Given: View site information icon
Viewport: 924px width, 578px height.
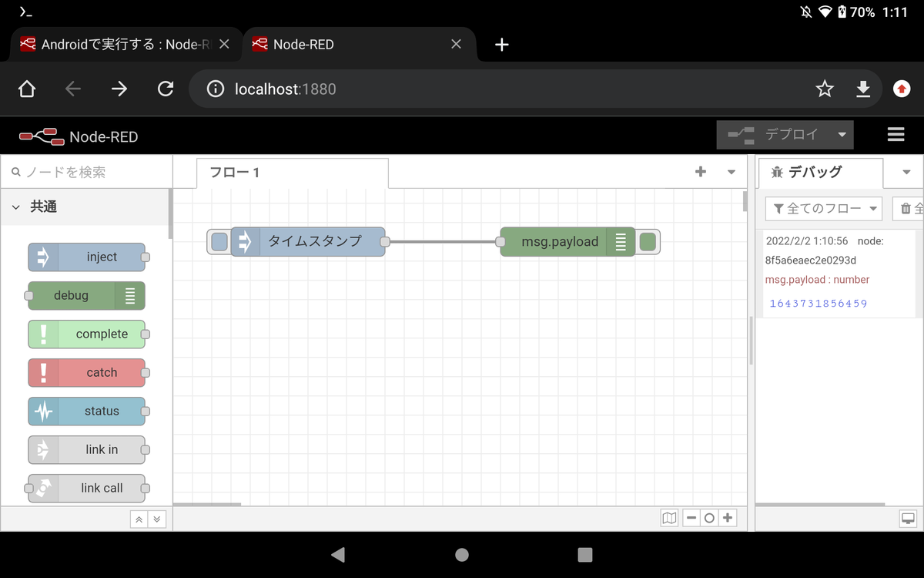Looking at the screenshot, I should click(216, 89).
